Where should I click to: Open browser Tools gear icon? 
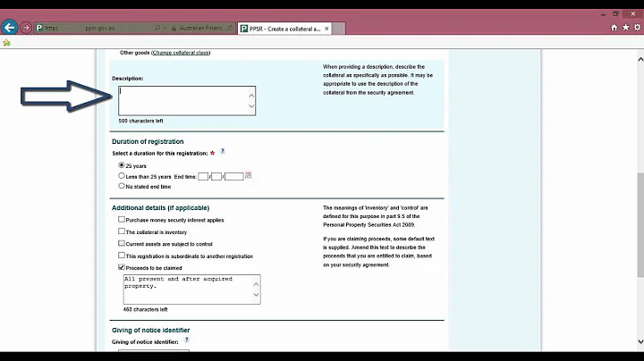pyautogui.click(x=637, y=28)
